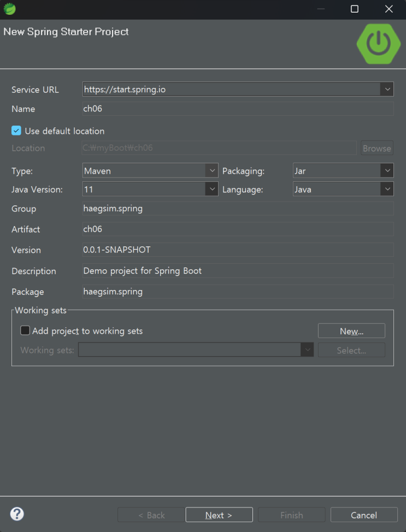The image size is (406, 532).
Task: Click the Cancel button
Action: tap(364, 515)
